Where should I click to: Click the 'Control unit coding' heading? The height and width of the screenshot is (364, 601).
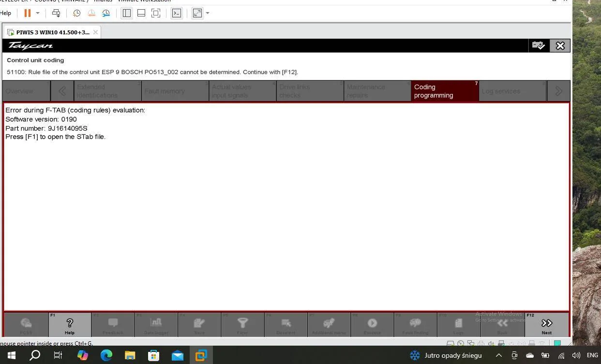coord(35,60)
